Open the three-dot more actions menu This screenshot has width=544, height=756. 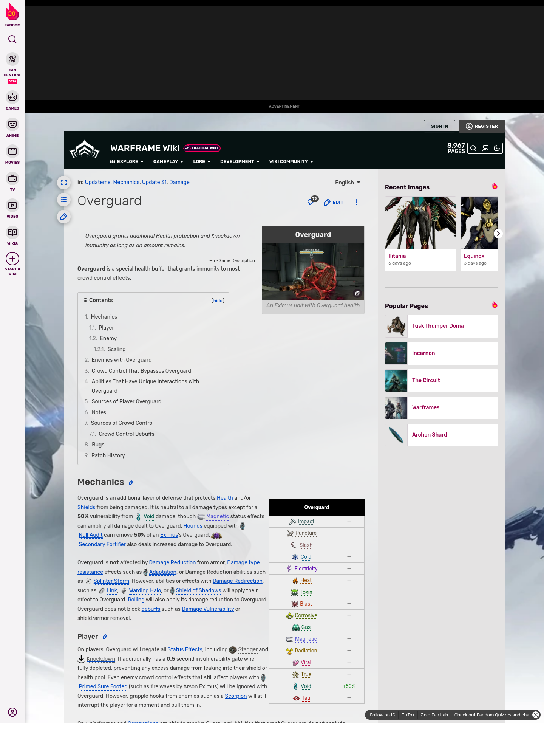pyautogui.click(x=357, y=202)
